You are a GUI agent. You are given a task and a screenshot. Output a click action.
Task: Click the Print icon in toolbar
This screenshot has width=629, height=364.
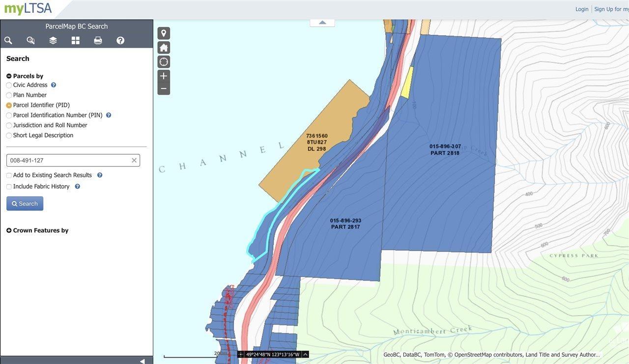(98, 41)
